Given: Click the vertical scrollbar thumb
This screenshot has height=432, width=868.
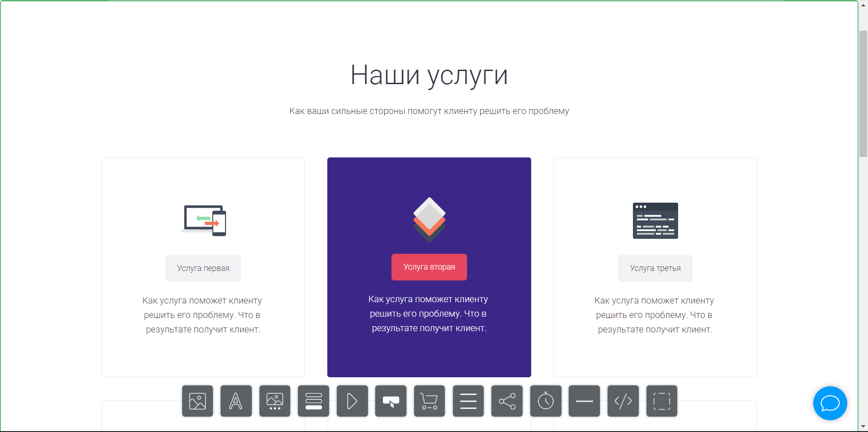Looking at the screenshot, I should click(x=863, y=94).
